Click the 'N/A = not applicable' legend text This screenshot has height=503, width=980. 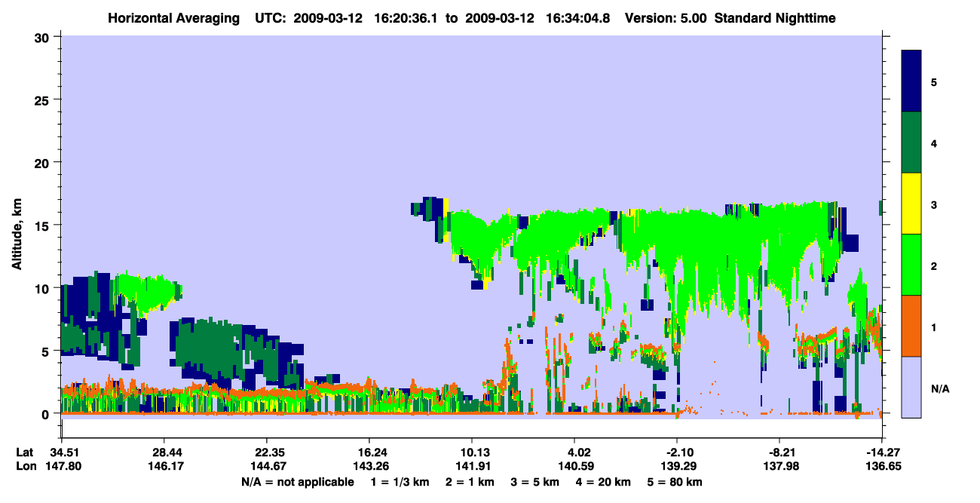tap(298, 482)
